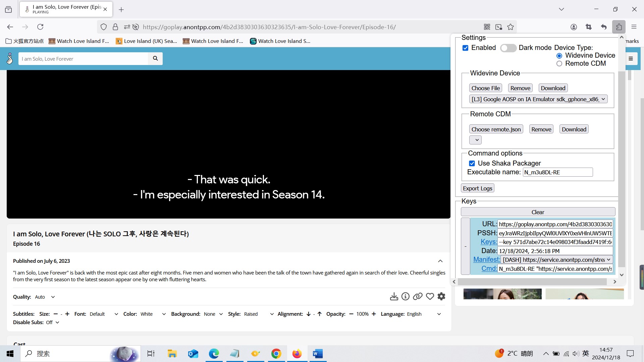Image resolution: width=644 pixels, height=362 pixels.
Task: Click the video download icon
Action: click(x=394, y=296)
